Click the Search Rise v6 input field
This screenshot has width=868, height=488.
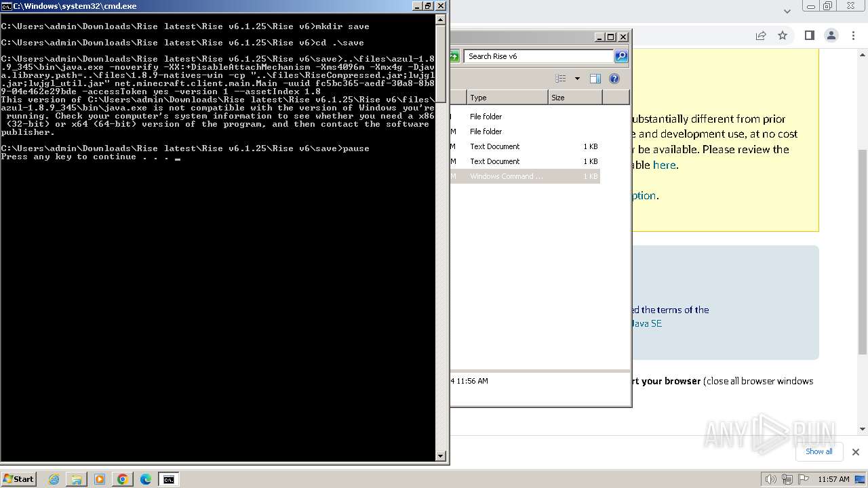click(x=539, y=56)
